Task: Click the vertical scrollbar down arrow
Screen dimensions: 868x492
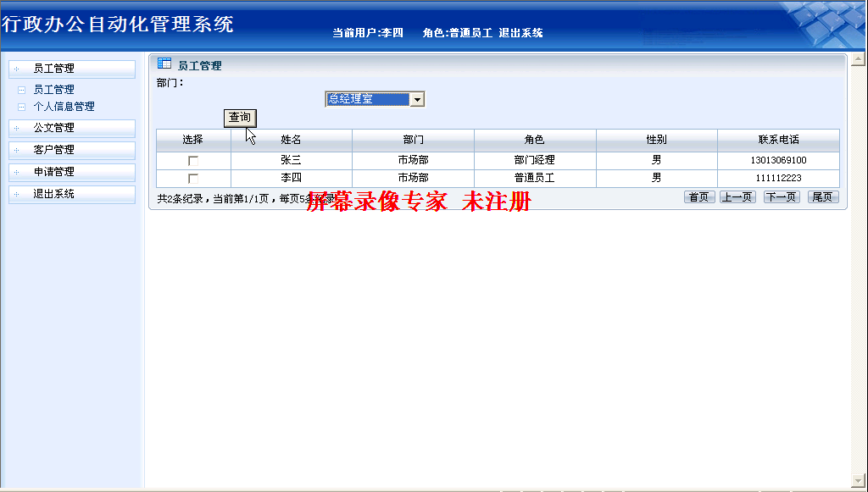Action: point(858,481)
